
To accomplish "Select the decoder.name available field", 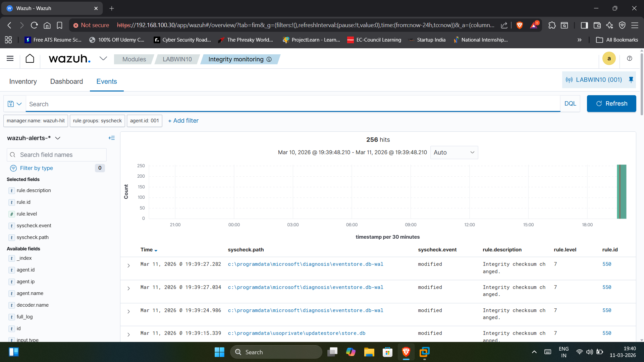I will coord(33,305).
